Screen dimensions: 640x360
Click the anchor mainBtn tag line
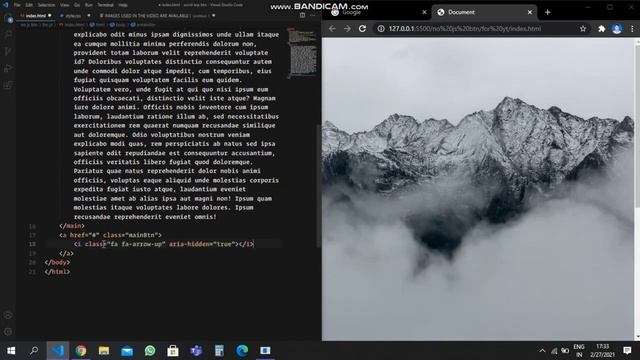110,235
